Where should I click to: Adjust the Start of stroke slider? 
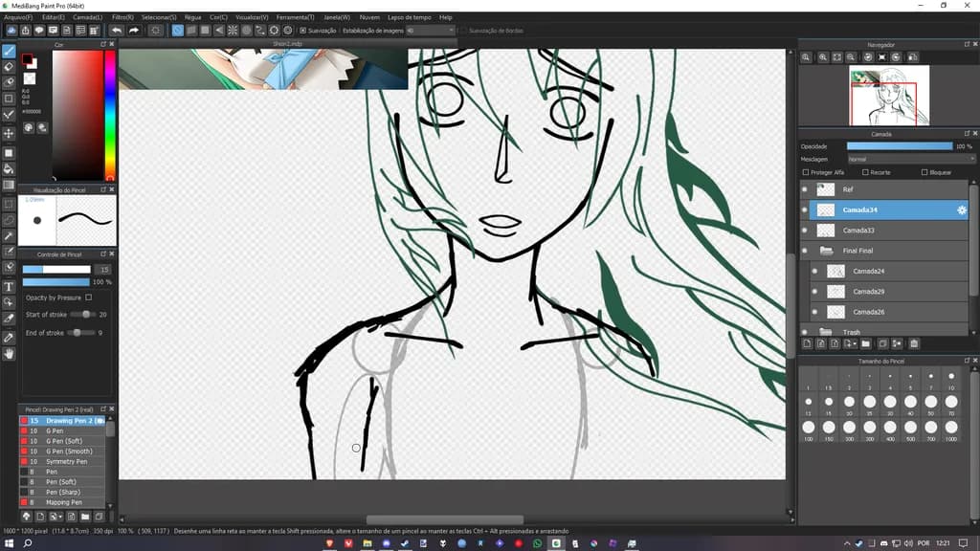pyautogui.click(x=82, y=314)
